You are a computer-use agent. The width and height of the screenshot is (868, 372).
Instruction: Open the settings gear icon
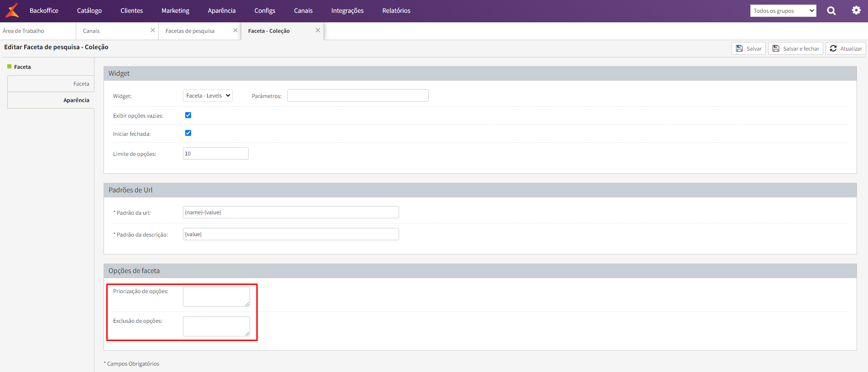pyautogui.click(x=856, y=10)
